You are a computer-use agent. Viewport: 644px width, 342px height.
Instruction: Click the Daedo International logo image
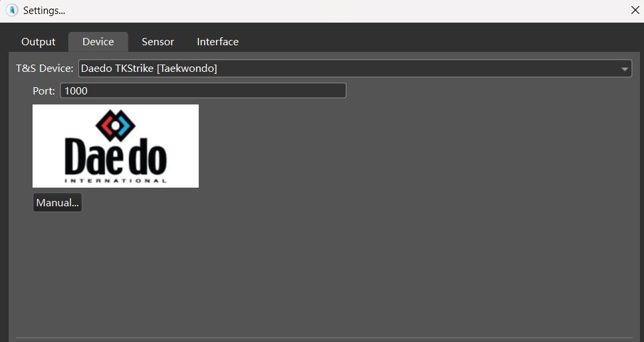click(116, 146)
